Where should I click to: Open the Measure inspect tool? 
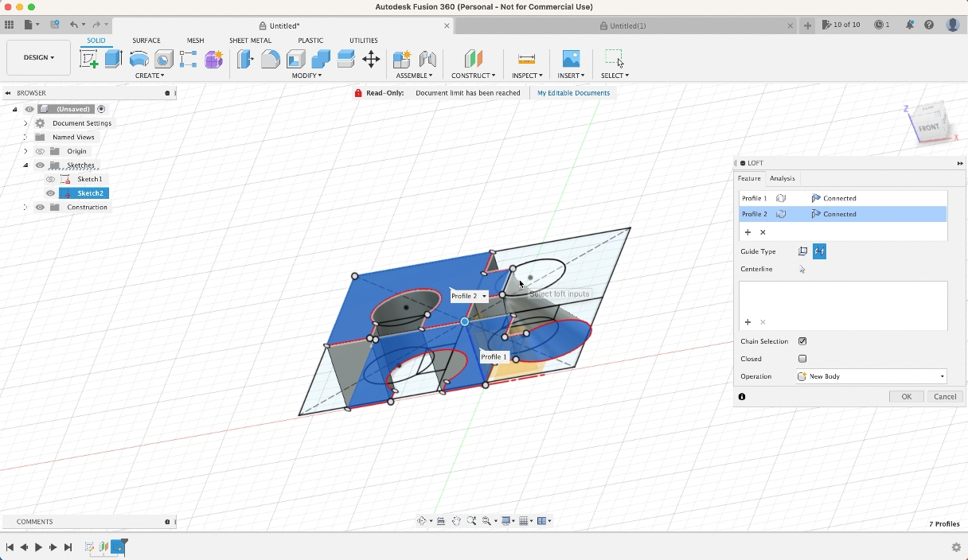(x=526, y=59)
